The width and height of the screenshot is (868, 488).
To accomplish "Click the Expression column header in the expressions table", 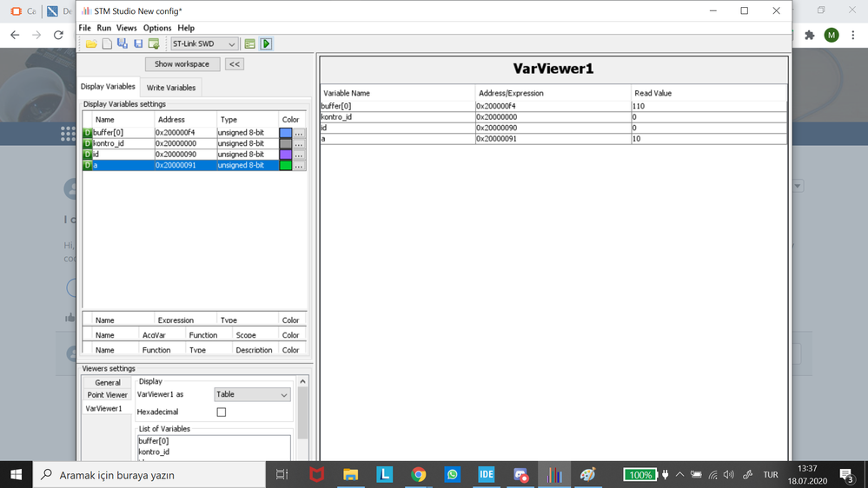I will coord(185,320).
